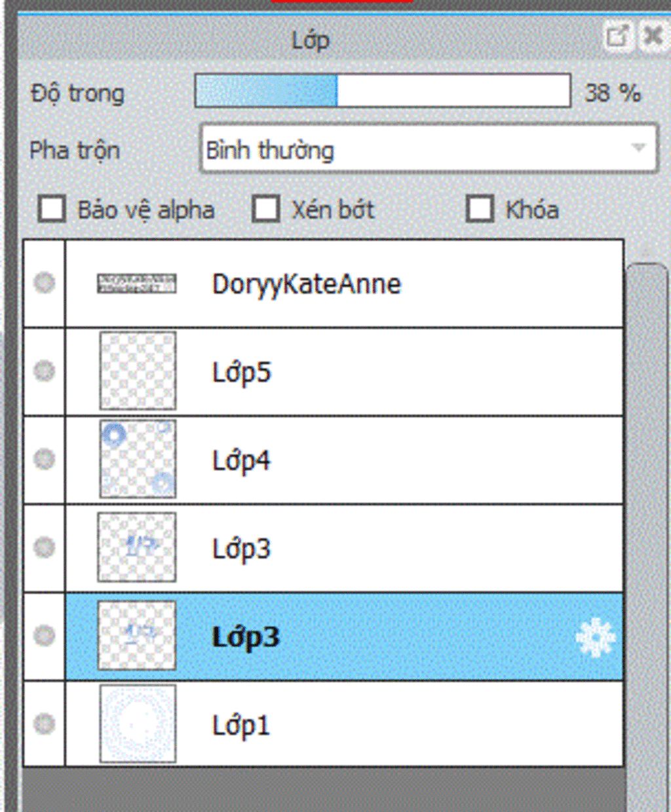Pop out the Lớp panel window icon

617,36
